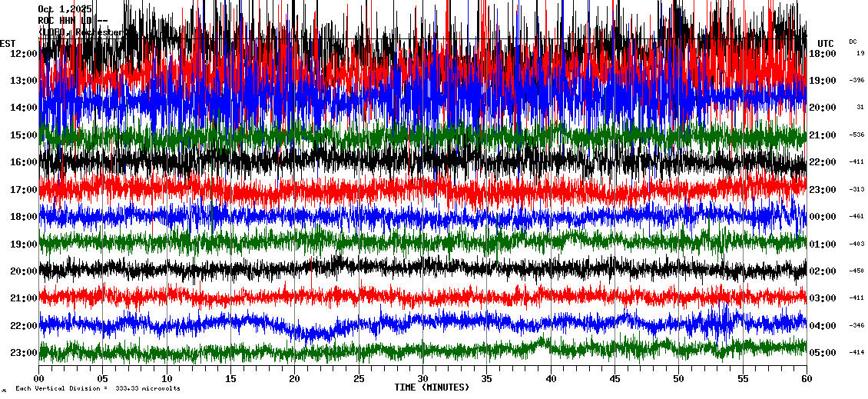This screenshot has height=399, width=868.
Task: Select the 15 minute tick label
Action: point(230,379)
